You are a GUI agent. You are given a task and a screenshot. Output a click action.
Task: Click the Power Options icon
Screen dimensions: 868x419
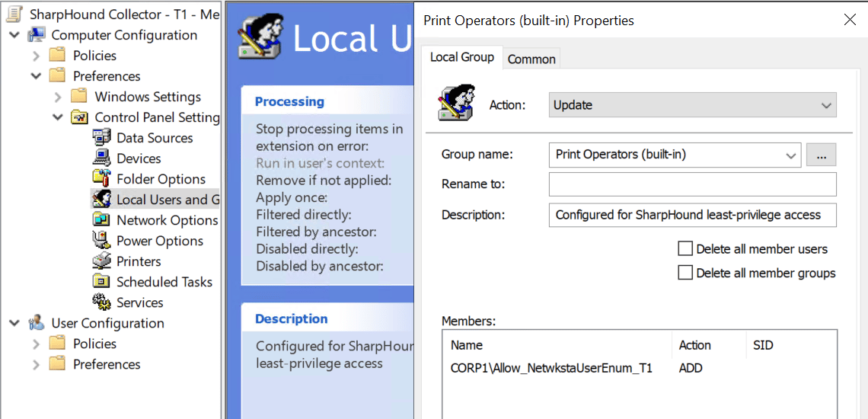pyautogui.click(x=101, y=241)
